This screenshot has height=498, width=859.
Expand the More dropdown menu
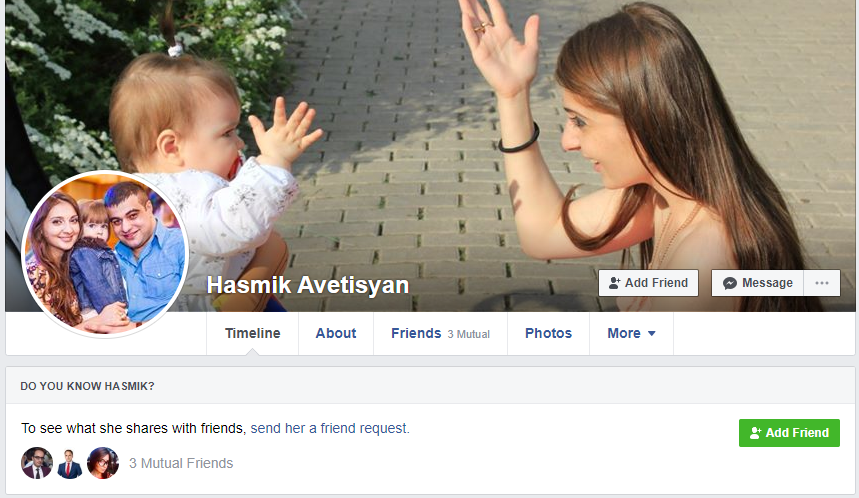[x=631, y=333]
